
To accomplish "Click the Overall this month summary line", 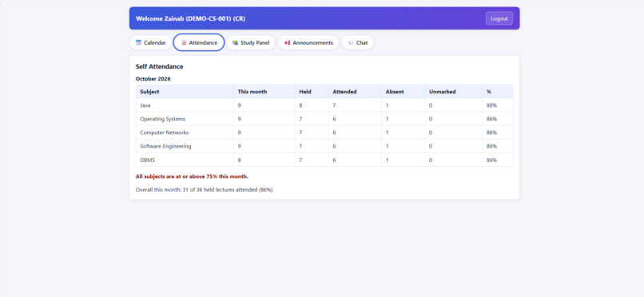I will 204,190.
